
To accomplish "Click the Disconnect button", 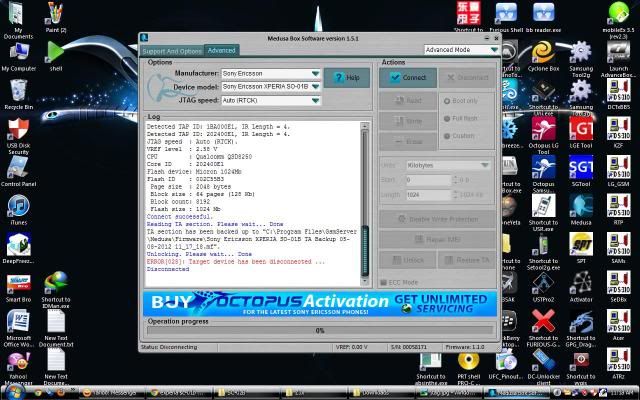I will tap(467, 78).
